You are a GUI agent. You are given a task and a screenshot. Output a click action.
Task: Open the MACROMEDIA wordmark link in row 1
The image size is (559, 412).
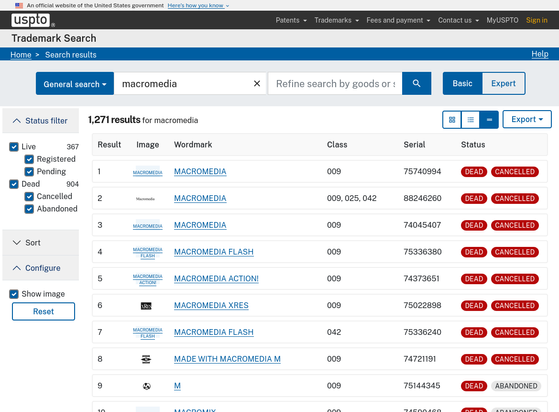[200, 171]
